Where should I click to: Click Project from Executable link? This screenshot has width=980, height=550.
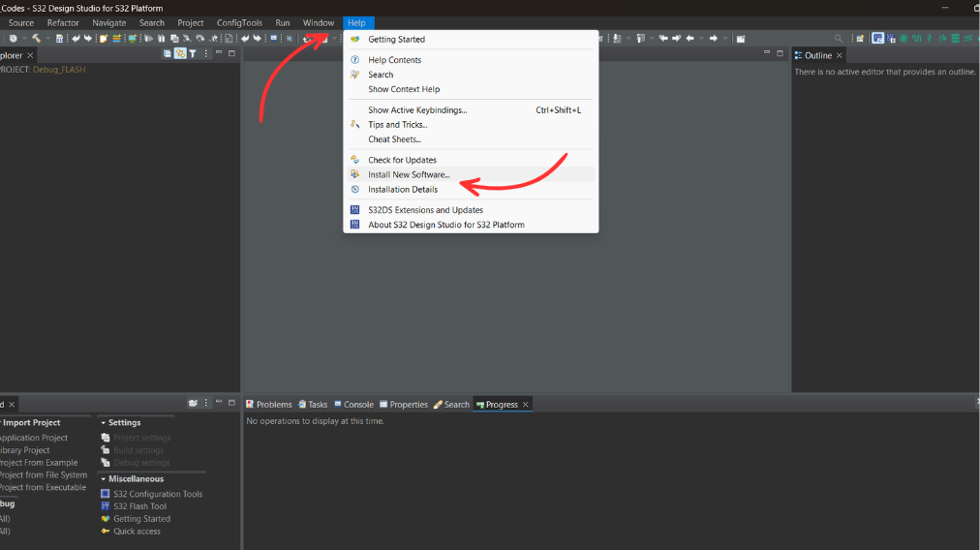pos(43,487)
